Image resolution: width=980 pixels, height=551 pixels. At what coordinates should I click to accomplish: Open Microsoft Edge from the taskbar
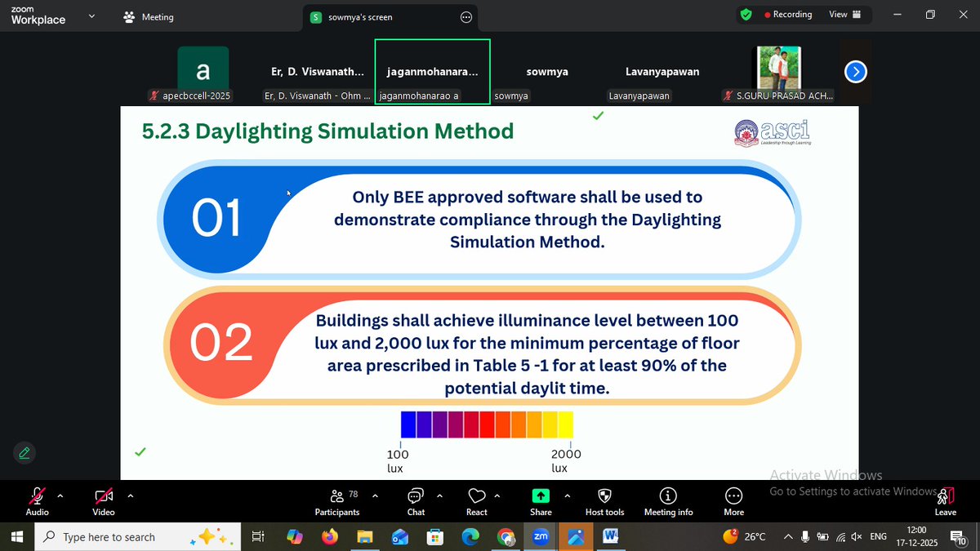pyautogui.click(x=470, y=536)
